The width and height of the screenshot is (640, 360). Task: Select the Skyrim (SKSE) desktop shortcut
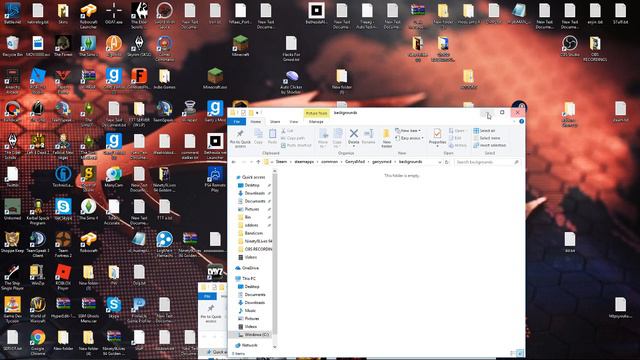[x=139, y=46]
